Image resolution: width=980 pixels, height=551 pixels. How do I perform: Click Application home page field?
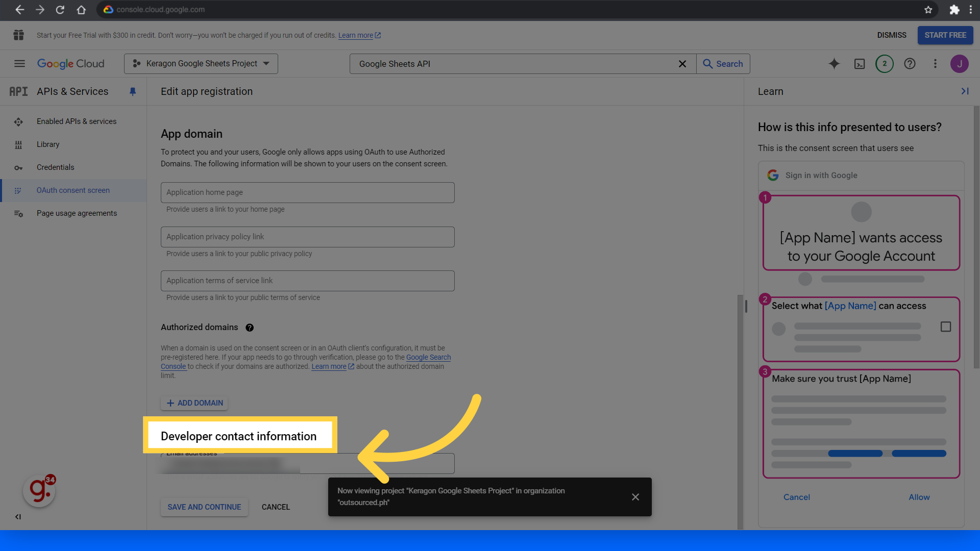(x=308, y=192)
